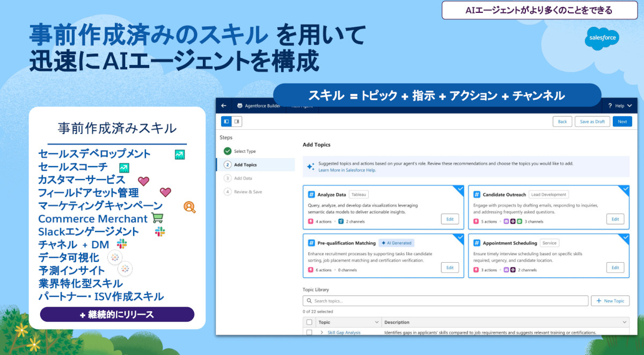The height and width of the screenshot is (355, 644).
Task: Click heart icon beside カスタマーサービス
Action: pyautogui.click(x=143, y=181)
